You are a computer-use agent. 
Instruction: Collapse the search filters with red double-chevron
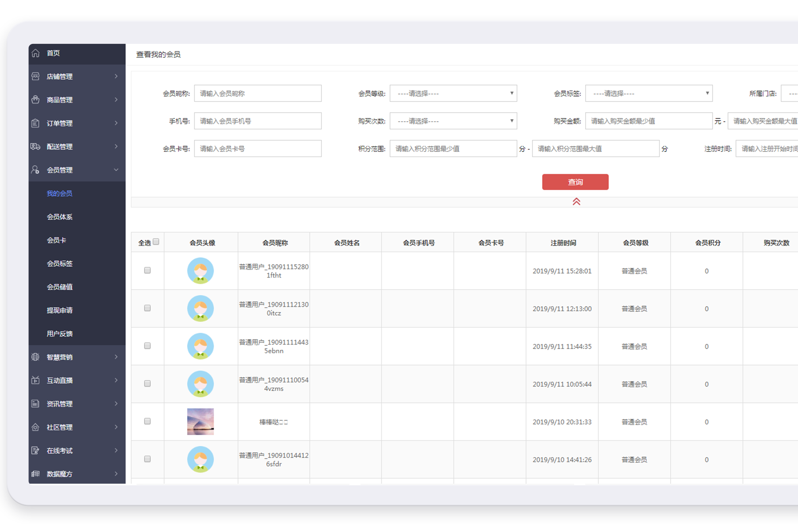(x=576, y=202)
